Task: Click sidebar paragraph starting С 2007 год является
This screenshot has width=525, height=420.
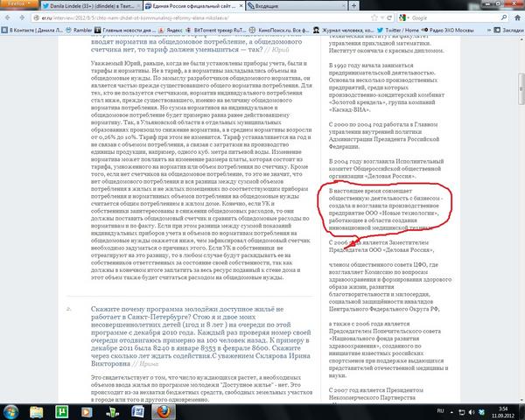Action: (375, 394)
